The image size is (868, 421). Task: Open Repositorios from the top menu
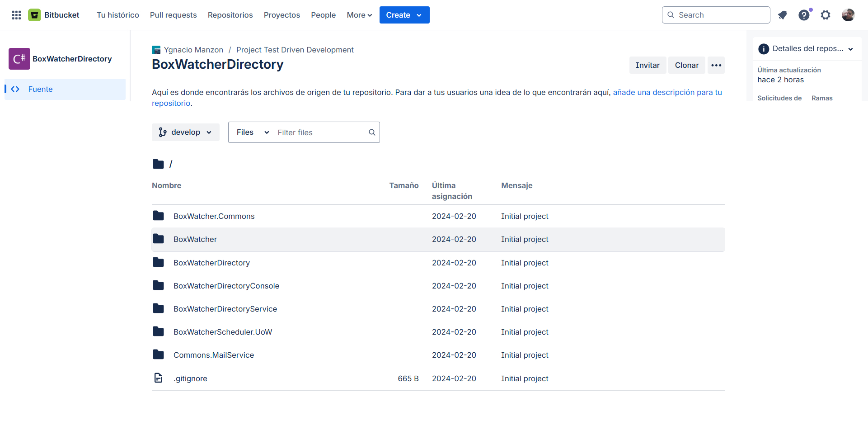(230, 15)
